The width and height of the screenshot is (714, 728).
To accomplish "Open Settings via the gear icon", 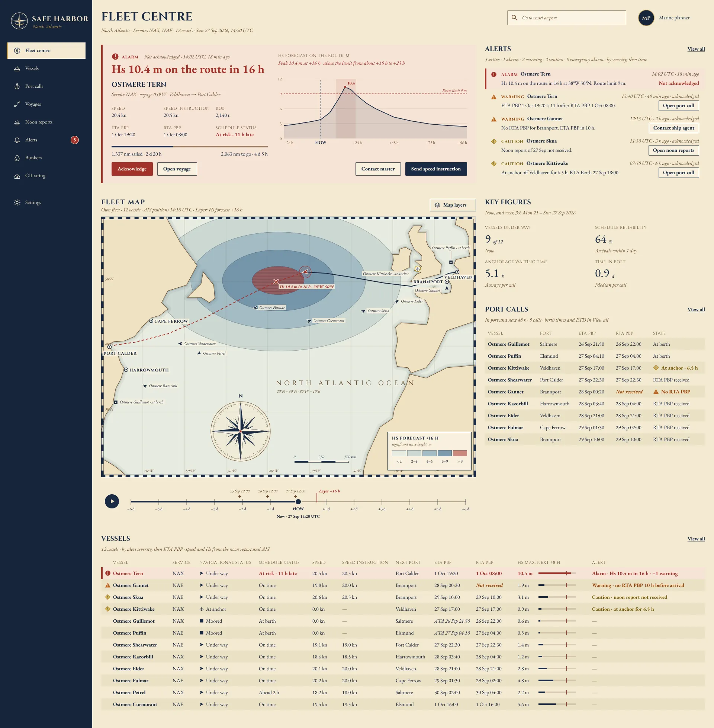I will tap(17, 202).
